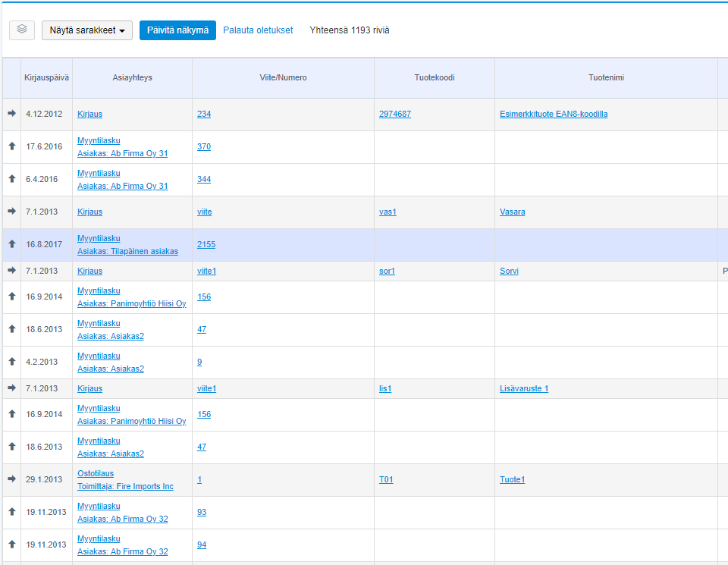
Task: Open Esimerkkituote EAN8-koodilla product link
Action: 554,115
